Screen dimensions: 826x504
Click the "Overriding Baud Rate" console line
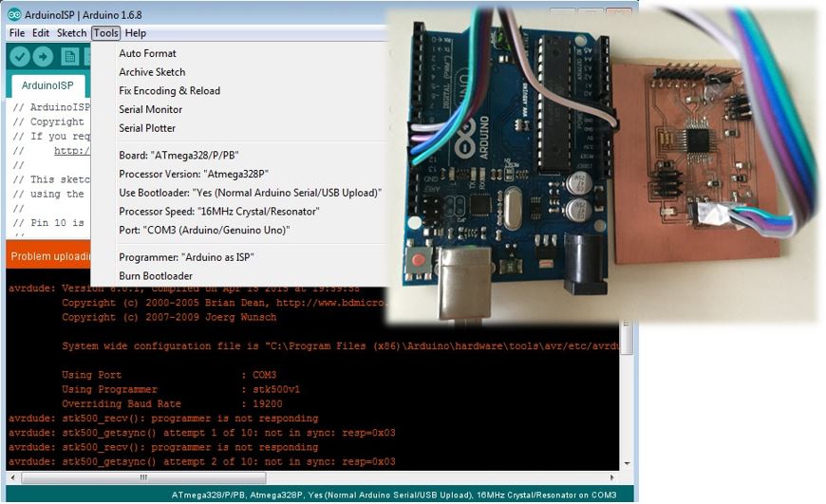coord(172,404)
